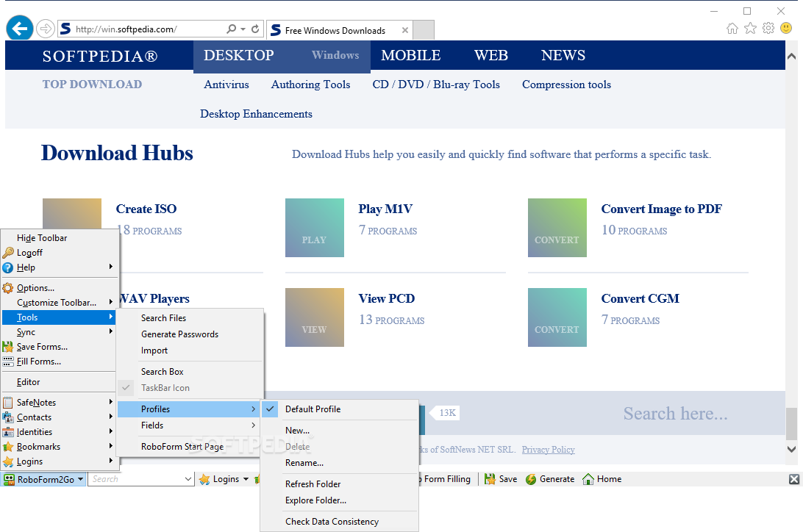Click the Home house icon on toolbar
This screenshot has width=803, height=532.
click(x=588, y=479)
